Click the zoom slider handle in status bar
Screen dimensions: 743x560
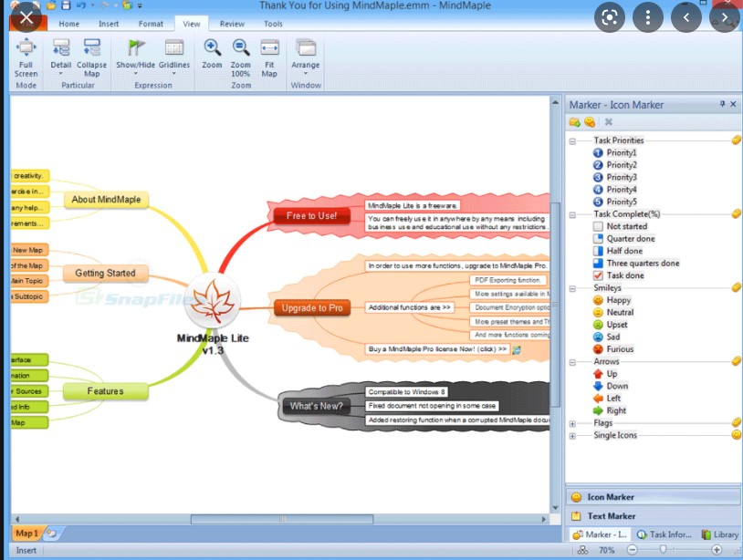(663, 549)
